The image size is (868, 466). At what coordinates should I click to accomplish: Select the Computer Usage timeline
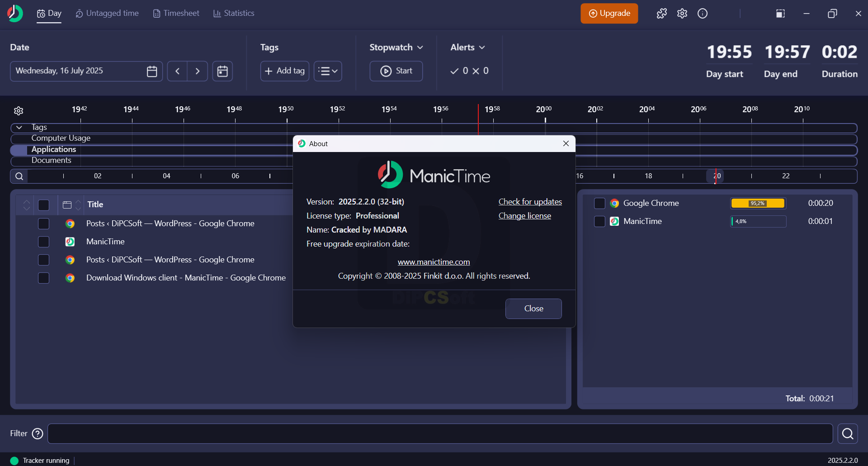[61, 138]
